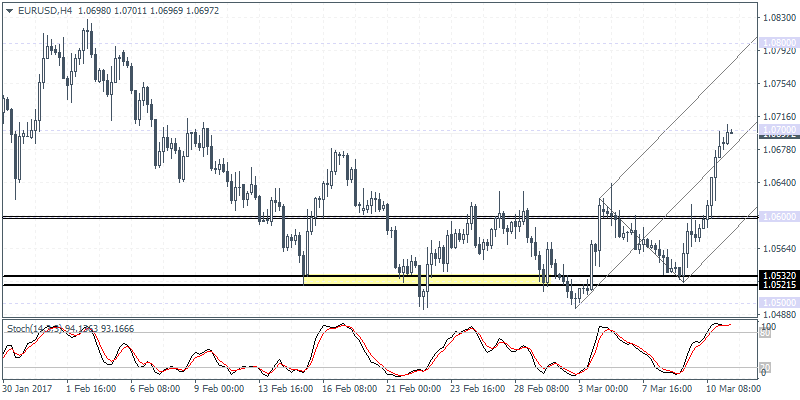This screenshot has height=400, width=800.
Task: Select the Stoch(14,3,3) indicator label
Action: (x=30, y=326)
